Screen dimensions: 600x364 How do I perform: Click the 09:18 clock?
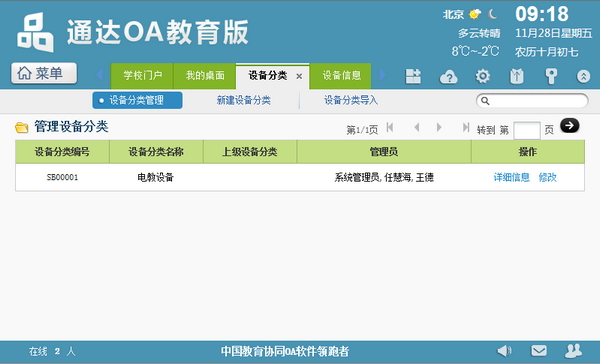tap(542, 14)
